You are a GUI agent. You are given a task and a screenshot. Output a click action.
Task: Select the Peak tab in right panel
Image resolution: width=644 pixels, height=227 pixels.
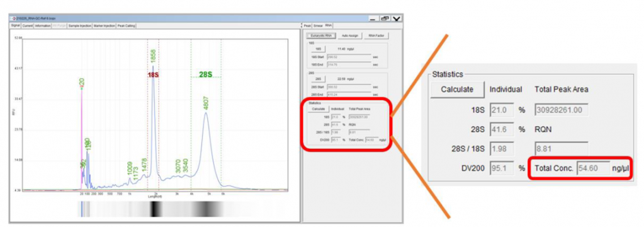click(308, 25)
